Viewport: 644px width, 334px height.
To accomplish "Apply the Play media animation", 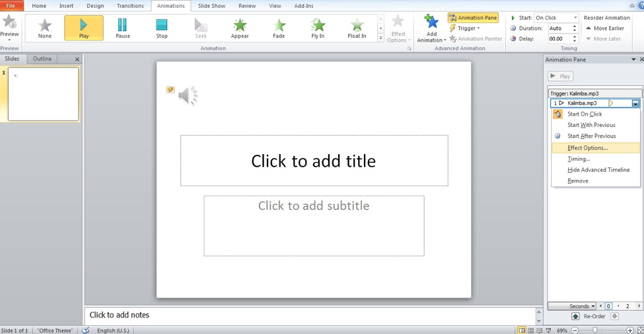I will tap(84, 28).
